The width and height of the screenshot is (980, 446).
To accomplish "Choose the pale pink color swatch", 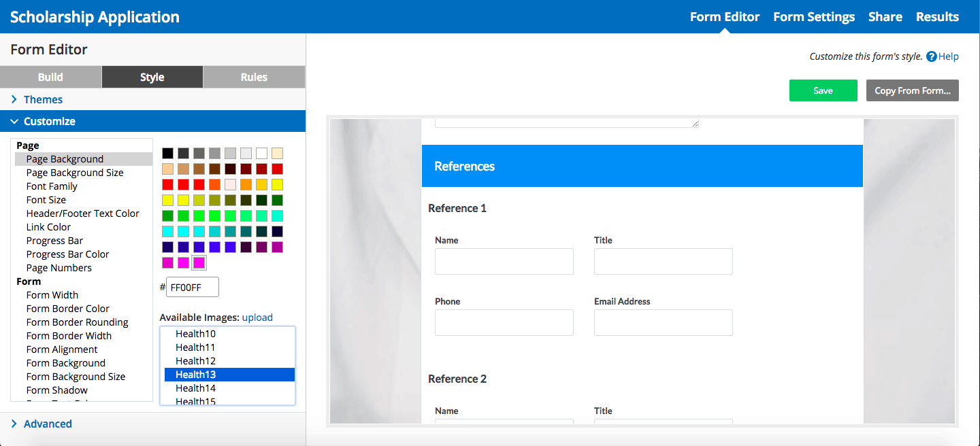I will click(230, 184).
